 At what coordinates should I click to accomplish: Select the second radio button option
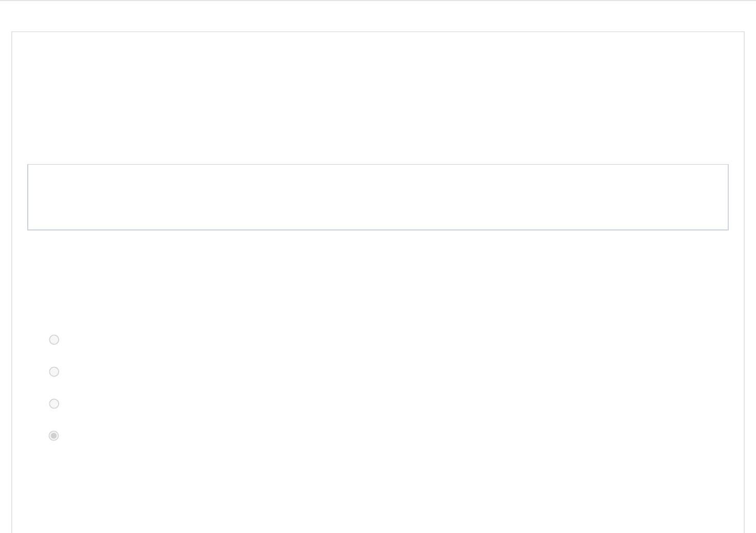54,371
